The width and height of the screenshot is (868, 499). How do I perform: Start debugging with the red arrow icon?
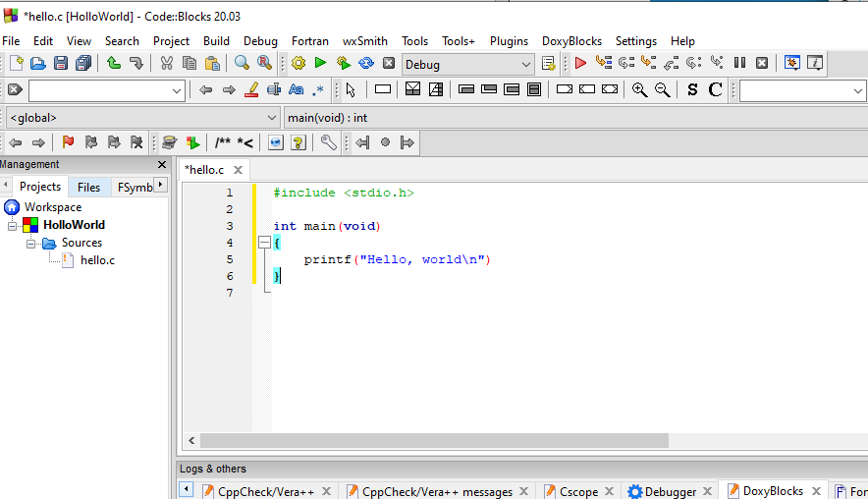click(x=580, y=63)
